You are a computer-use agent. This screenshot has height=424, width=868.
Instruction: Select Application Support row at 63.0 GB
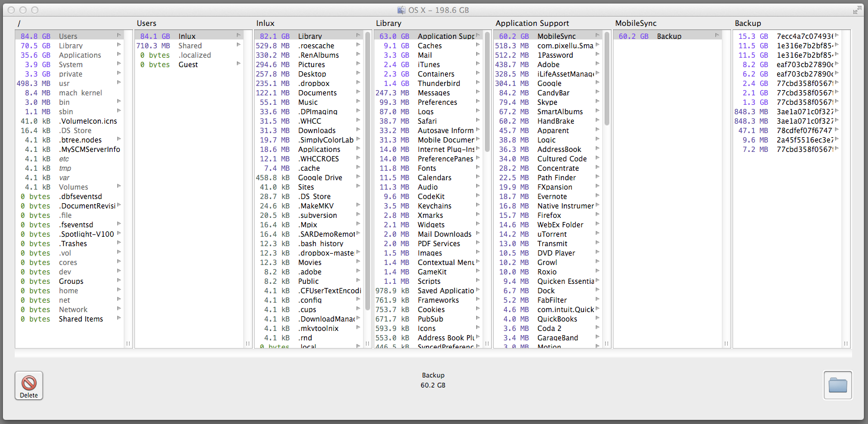pyautogui.click(x=428, y=36)
